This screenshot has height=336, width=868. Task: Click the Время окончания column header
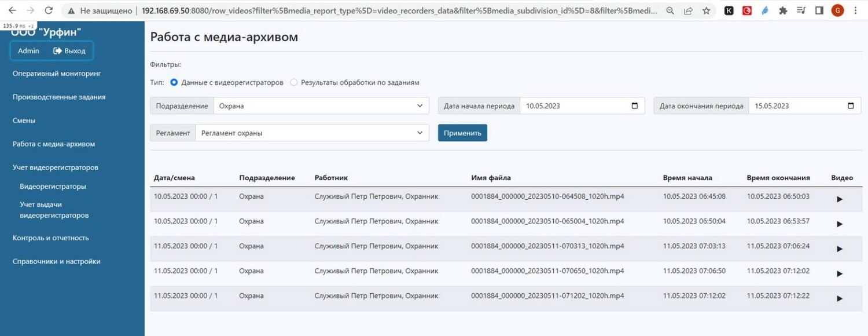tap(778, 178)
